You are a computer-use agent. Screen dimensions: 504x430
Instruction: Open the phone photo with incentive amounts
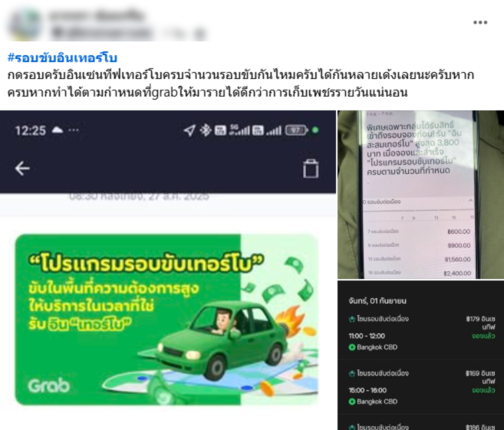pos(420,194)
